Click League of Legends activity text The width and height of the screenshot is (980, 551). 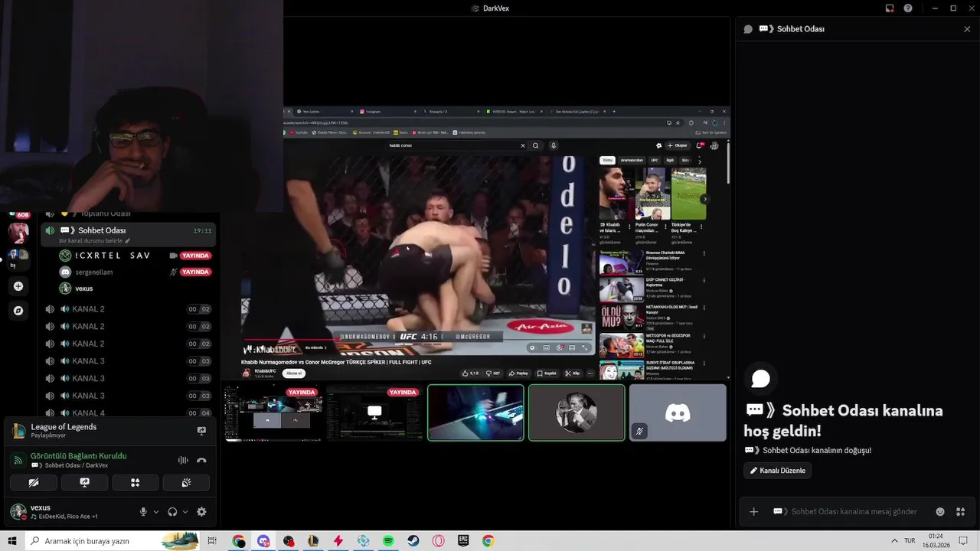tap(64, 427)
